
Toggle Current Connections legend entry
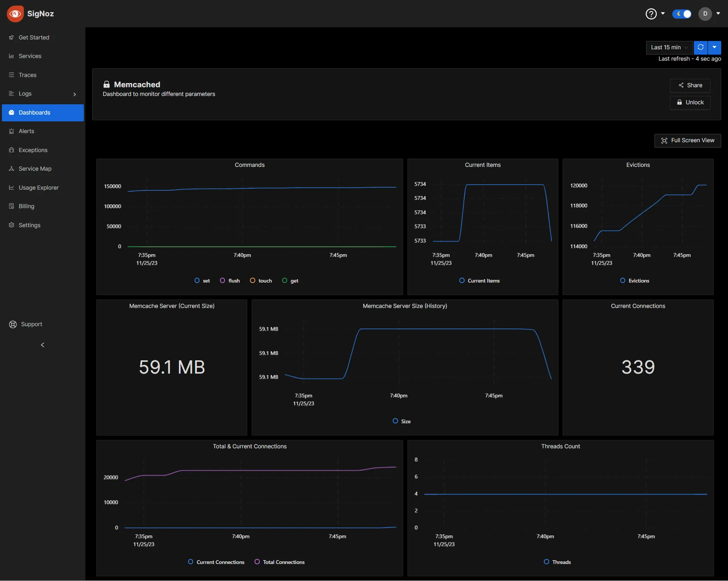(216, 562)
